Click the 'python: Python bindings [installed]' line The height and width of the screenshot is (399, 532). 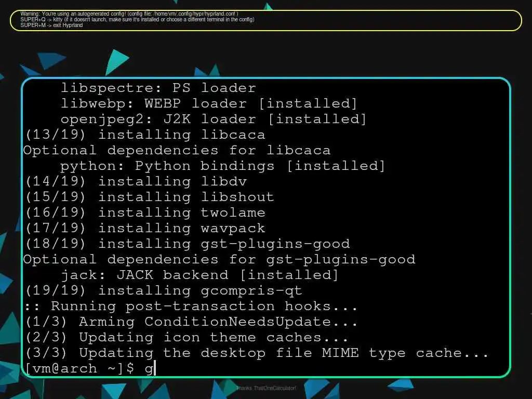222,166
